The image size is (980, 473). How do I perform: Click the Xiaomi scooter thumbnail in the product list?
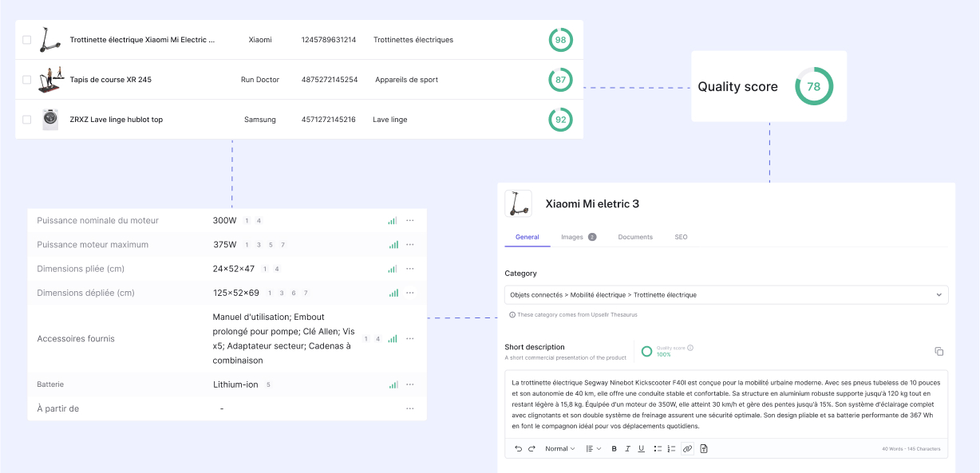(x=49, y=40)
